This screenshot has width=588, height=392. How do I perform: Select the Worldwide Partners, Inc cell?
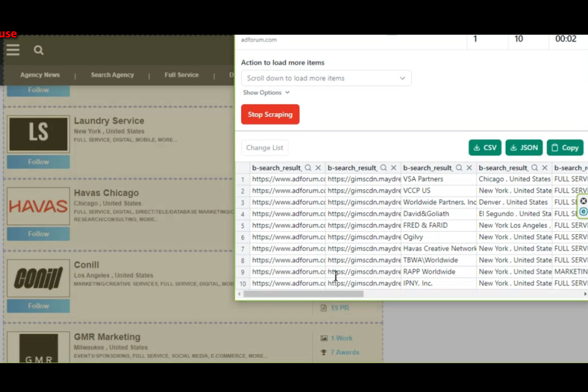(439, 203)
